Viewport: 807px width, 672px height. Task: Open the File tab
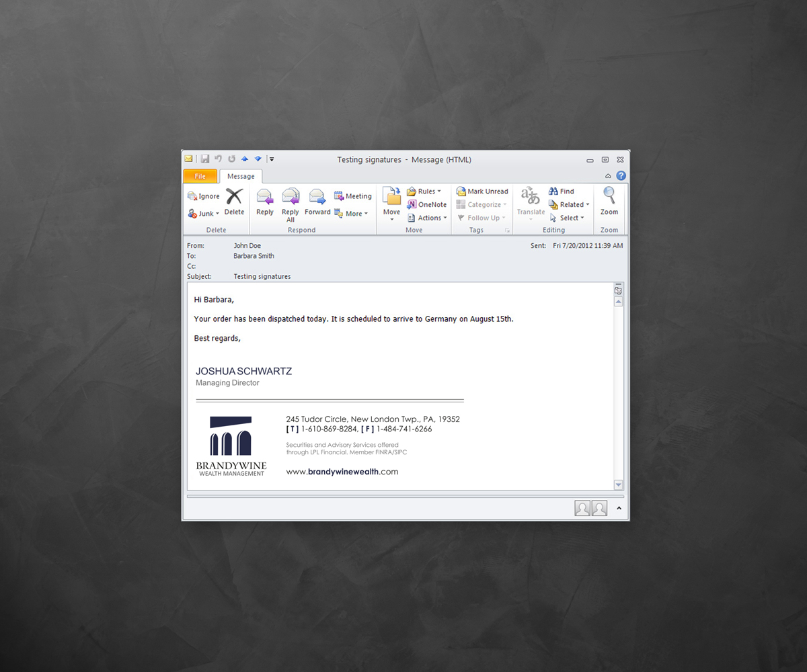coord(200,176)
